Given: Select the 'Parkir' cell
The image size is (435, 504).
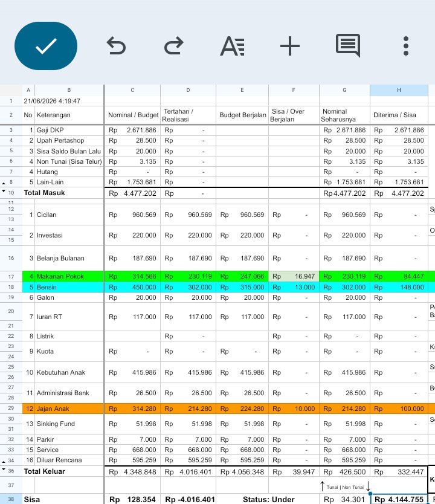Looking at the screenshot, I should point(69,439).
